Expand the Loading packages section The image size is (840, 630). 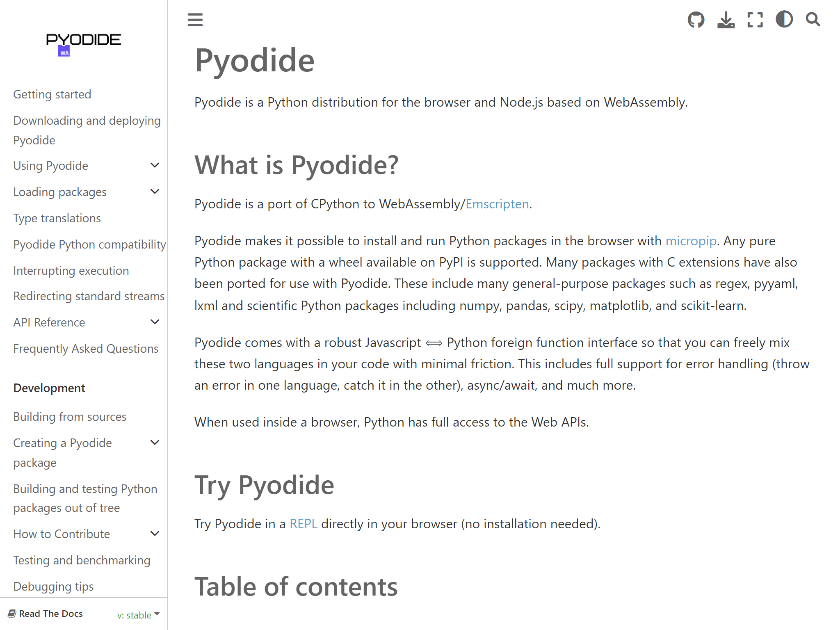tap(155, 191)
